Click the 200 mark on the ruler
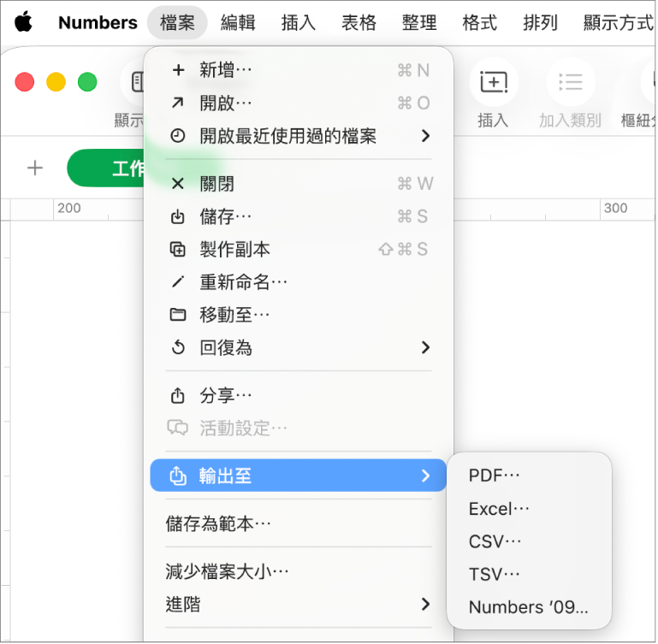The width and height of the screenshot is (658, 644). [69, 208]
